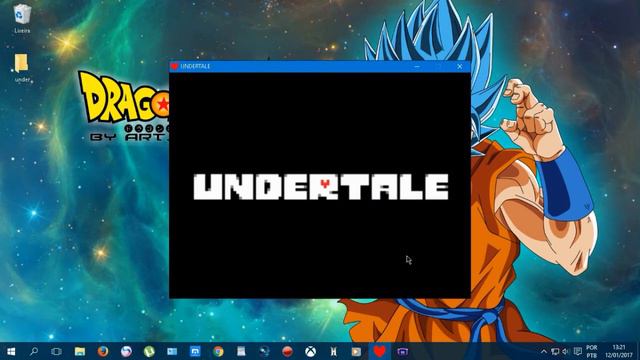Open Steam from the taskbar

pyautogui.click(x=264, y=351)
